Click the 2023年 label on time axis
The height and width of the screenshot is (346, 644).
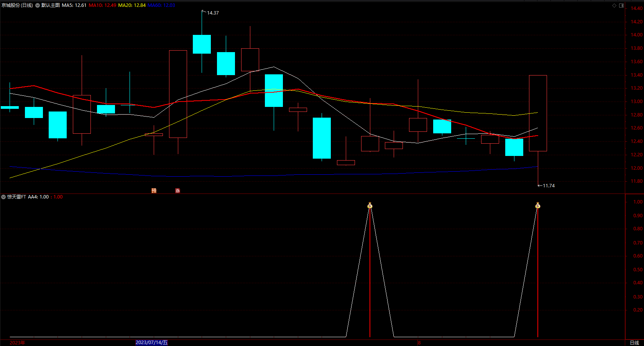pyautogui.click(x=17, y=343)
